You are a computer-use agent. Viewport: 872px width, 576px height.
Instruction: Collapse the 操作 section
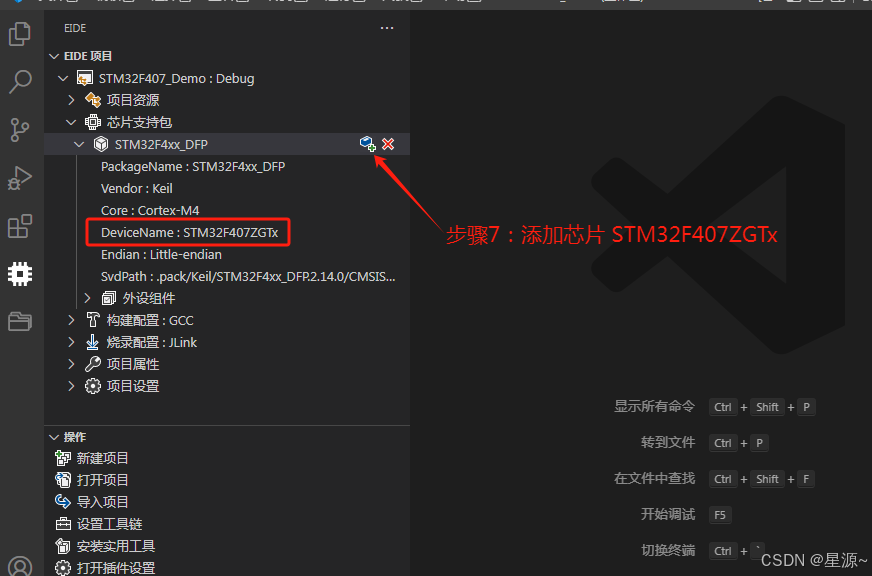54,438
